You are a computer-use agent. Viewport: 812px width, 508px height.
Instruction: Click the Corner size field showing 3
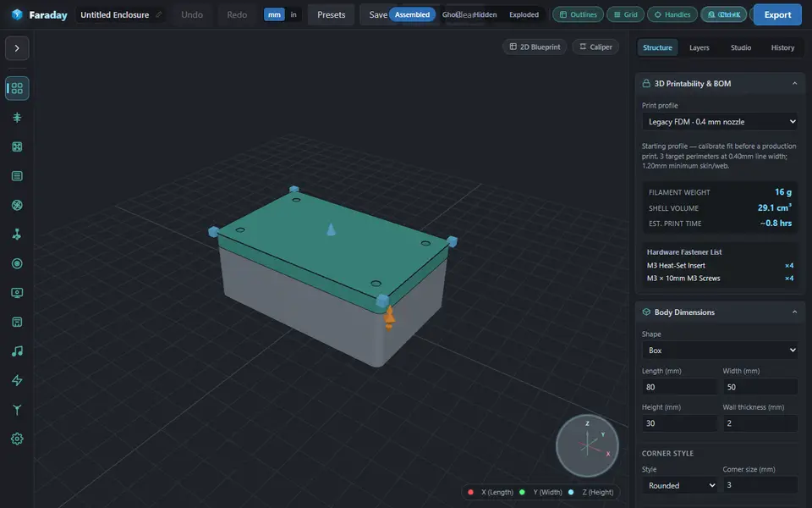pyautogui.click(x=760, y=485)
